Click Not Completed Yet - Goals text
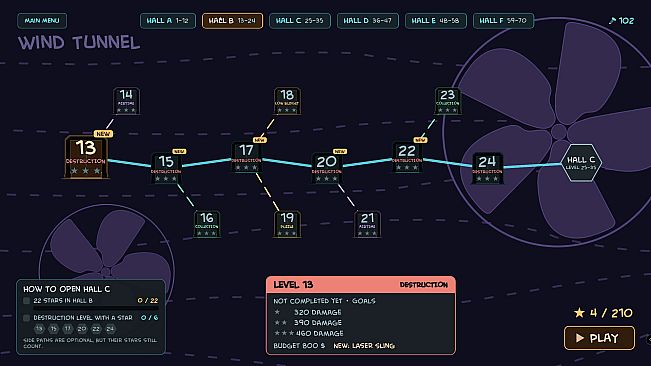651x366 pixels. (x=324, y=300)
